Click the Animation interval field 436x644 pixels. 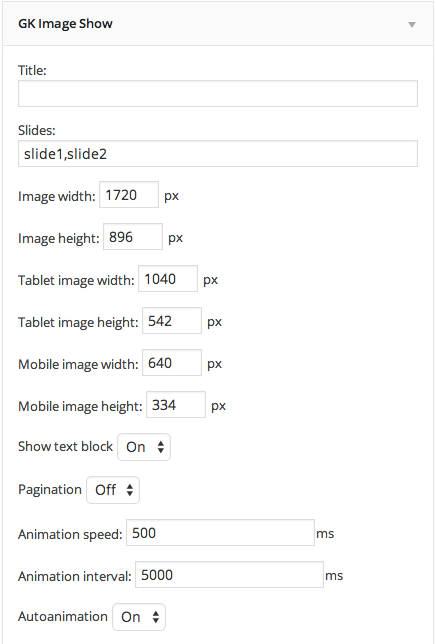229,575
